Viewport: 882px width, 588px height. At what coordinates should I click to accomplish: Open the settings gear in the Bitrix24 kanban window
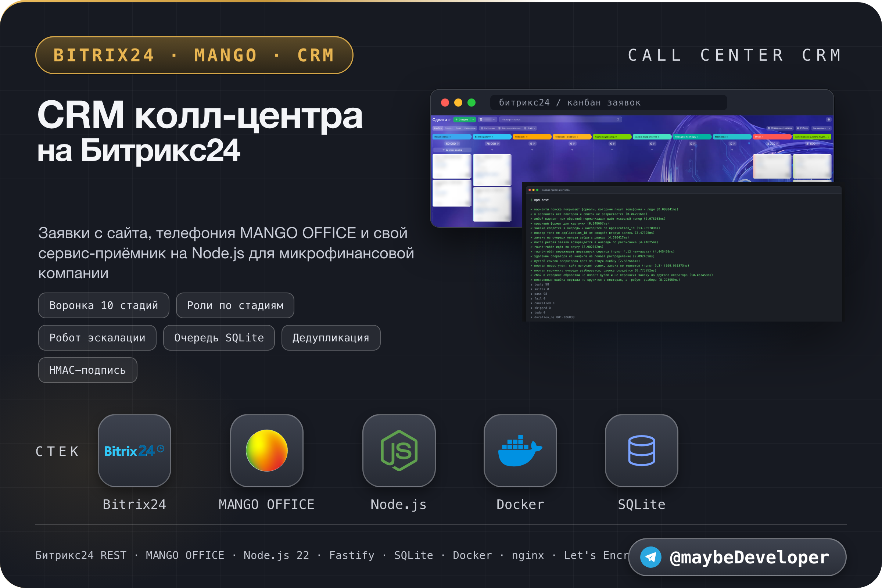[x=829, y=120]
